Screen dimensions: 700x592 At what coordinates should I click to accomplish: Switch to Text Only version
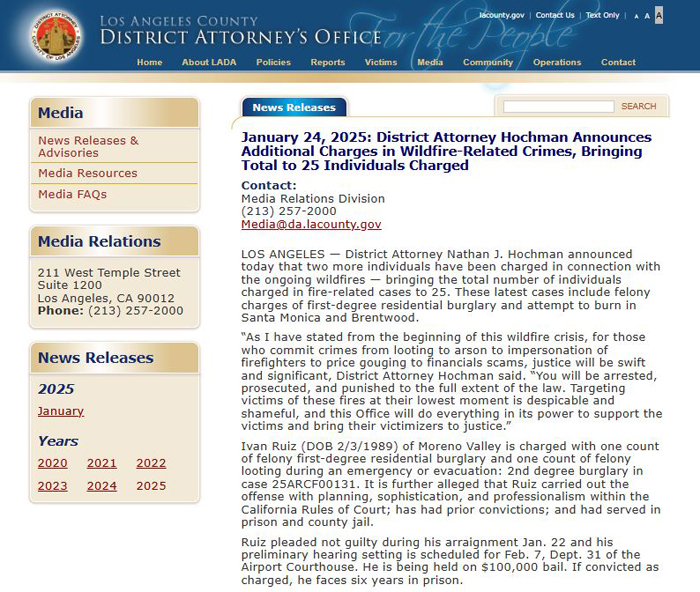[602, 15]
